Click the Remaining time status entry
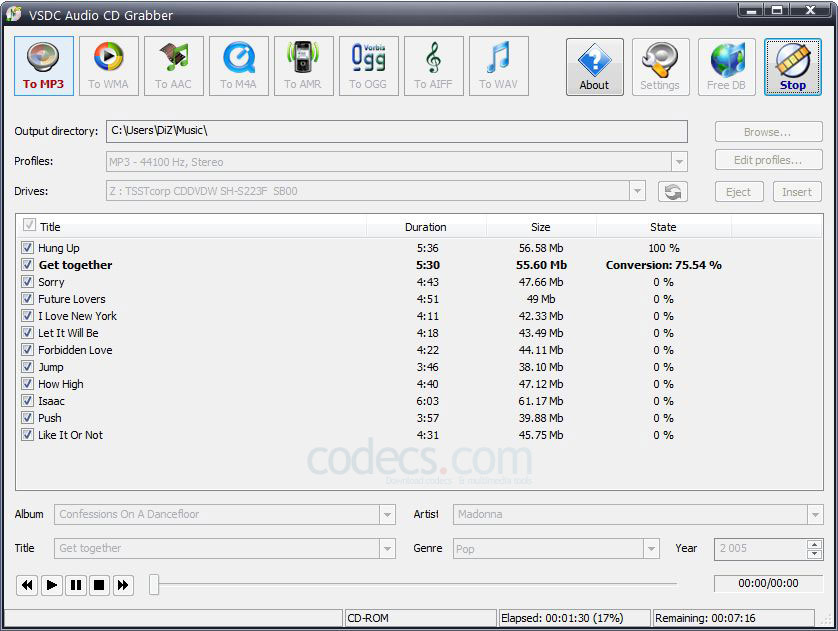This screenshot has width=838, height=631. [x=732, y=618]
